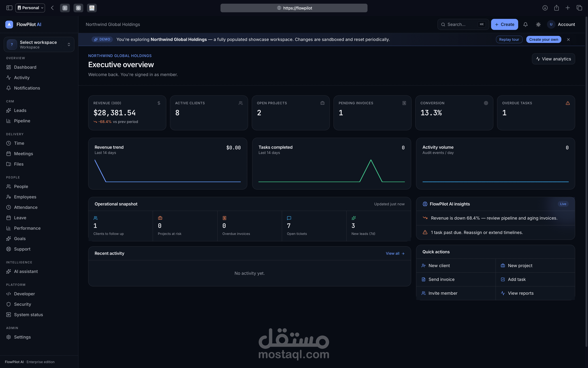Focus the Search field in header
Screen dimensions: 588x368
click(x=463, y=24)
